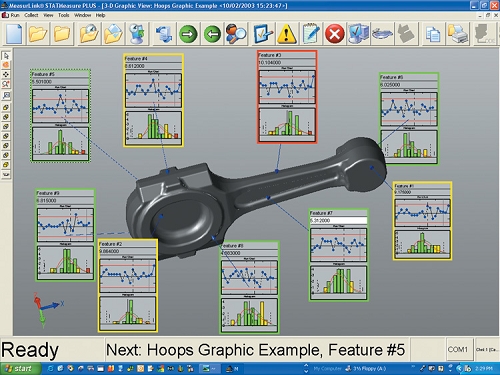This screenshot has height=375, width=500.
Task: Click the green right arrow button
Action: (x=188, y=34)
